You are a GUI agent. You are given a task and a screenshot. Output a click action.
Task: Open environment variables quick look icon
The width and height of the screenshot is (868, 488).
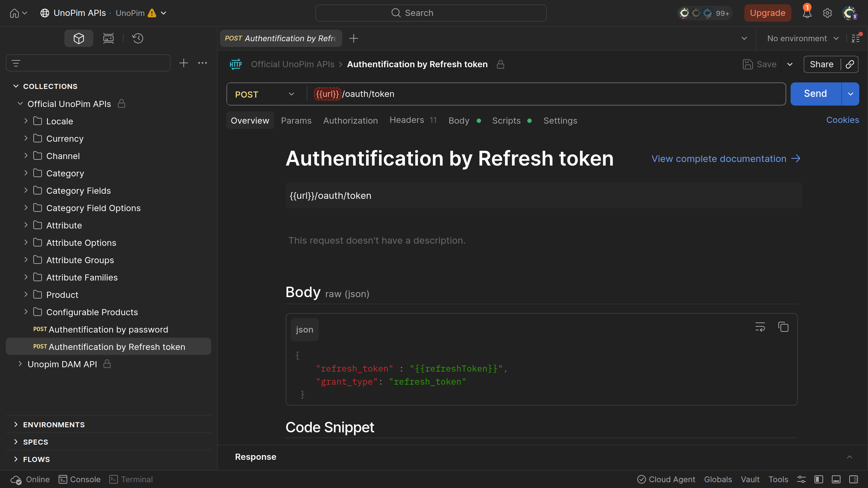856,38
